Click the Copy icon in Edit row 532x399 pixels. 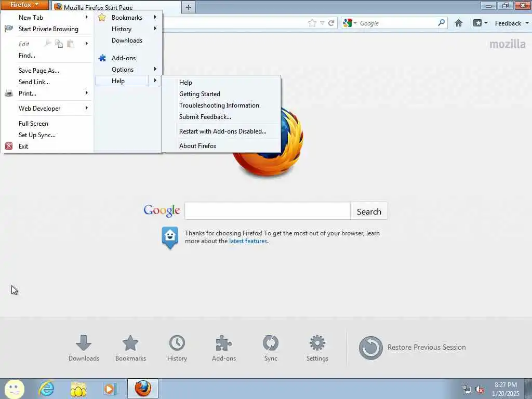tap(59, 44)
